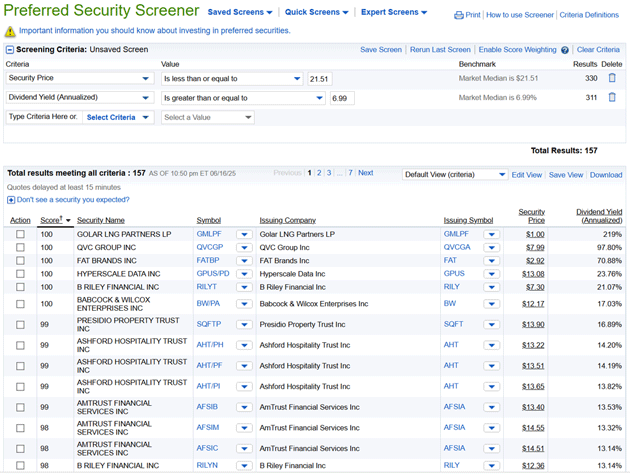Open the Default View (criteria) dropdown
The height and width of the screenshot is (476, 630).
[x=455, y=175]
